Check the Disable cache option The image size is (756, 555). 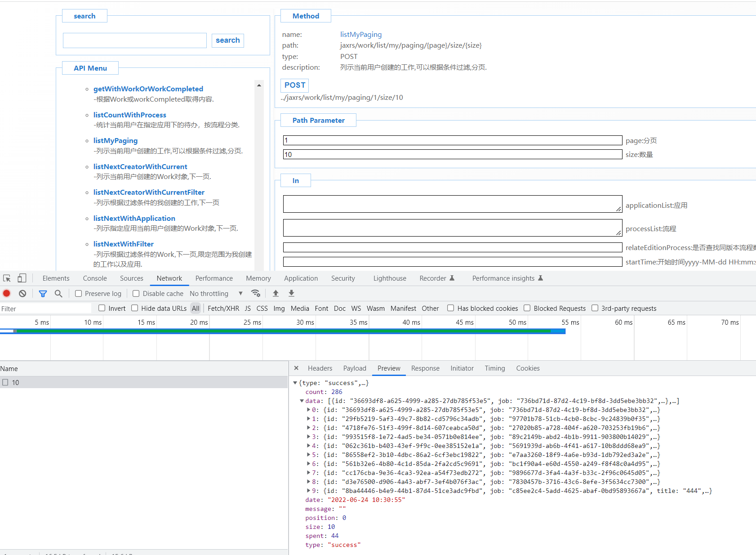(x=136, y=294)
